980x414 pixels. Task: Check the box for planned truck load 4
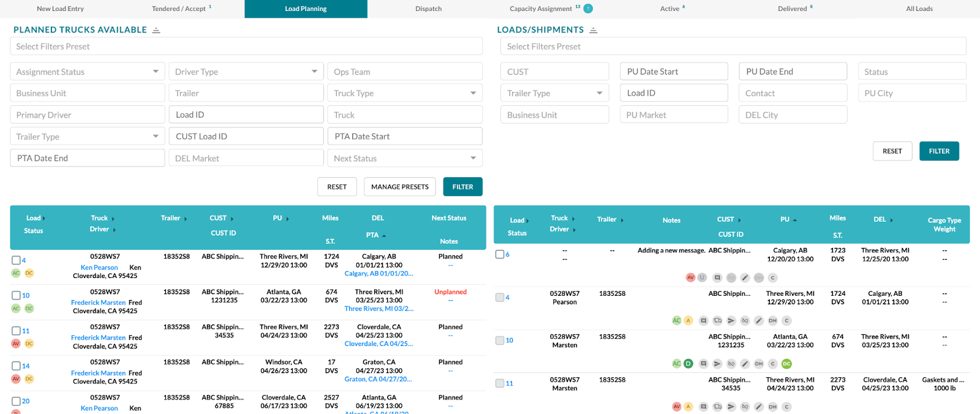click(x=16, y=260)
